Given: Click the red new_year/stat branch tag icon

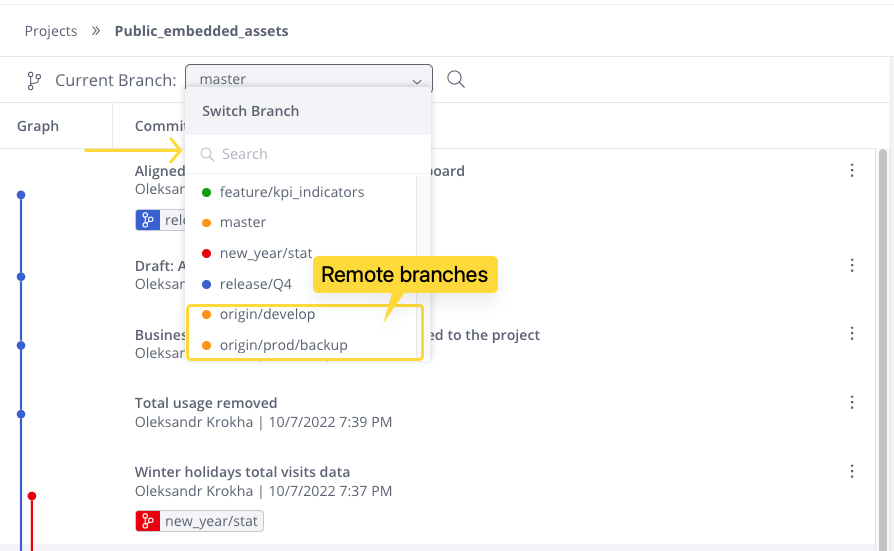Looking at the screenshot, I should [148, 521].
